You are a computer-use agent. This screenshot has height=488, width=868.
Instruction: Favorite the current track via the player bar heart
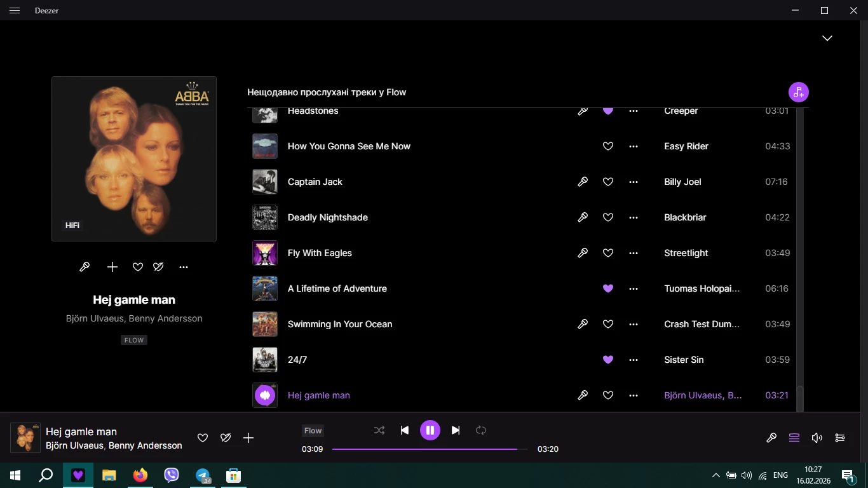pyautogui.click(x=203, y=438)
